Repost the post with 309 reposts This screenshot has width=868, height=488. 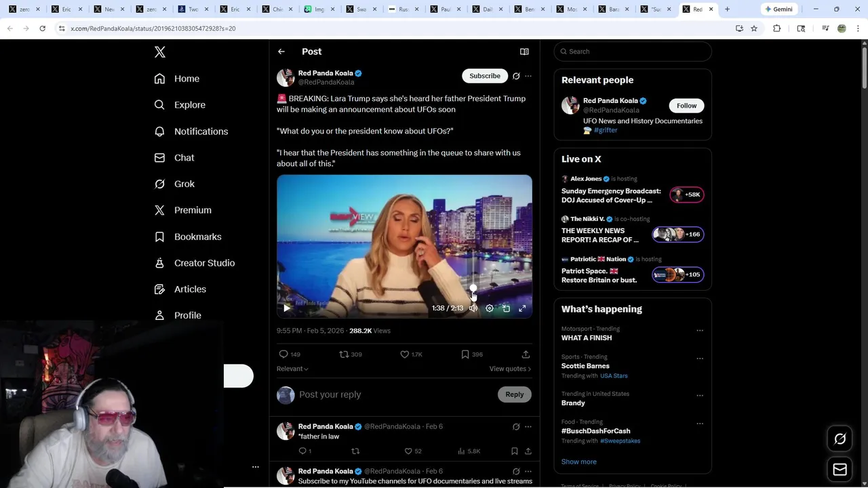tap(351, 354)
